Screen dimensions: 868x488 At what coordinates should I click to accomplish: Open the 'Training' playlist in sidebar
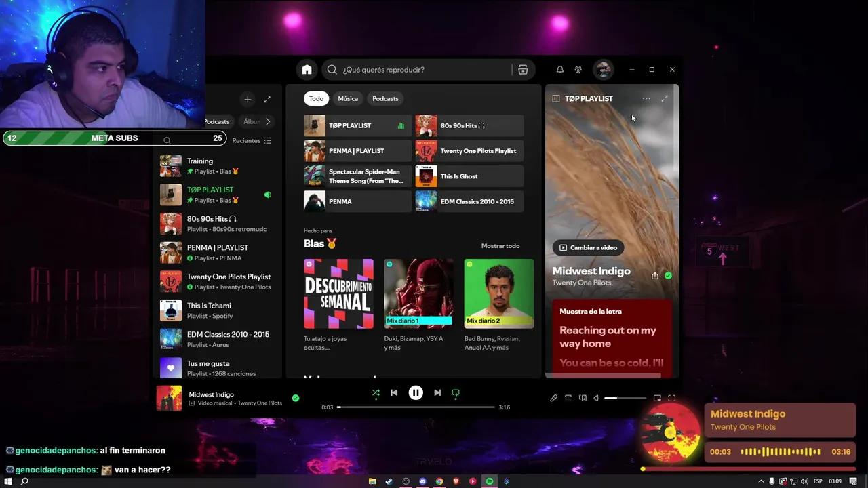(x=217, y=166)
